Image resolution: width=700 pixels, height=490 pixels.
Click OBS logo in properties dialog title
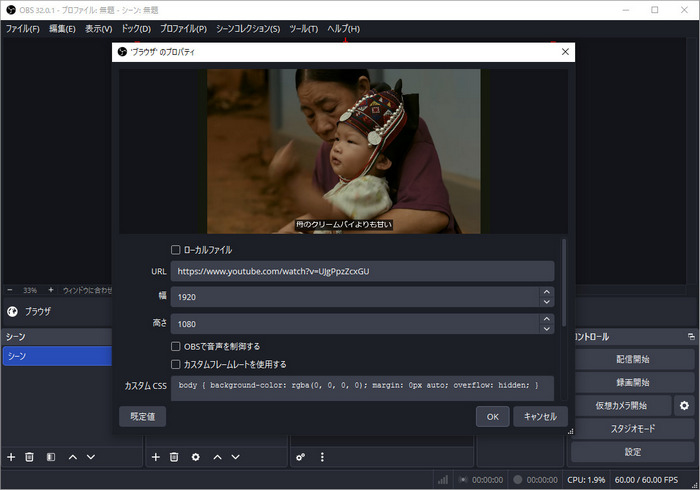pos(122,52)
